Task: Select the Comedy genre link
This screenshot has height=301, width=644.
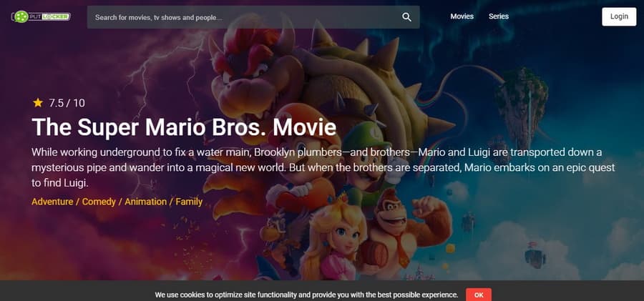Action: 99,202
